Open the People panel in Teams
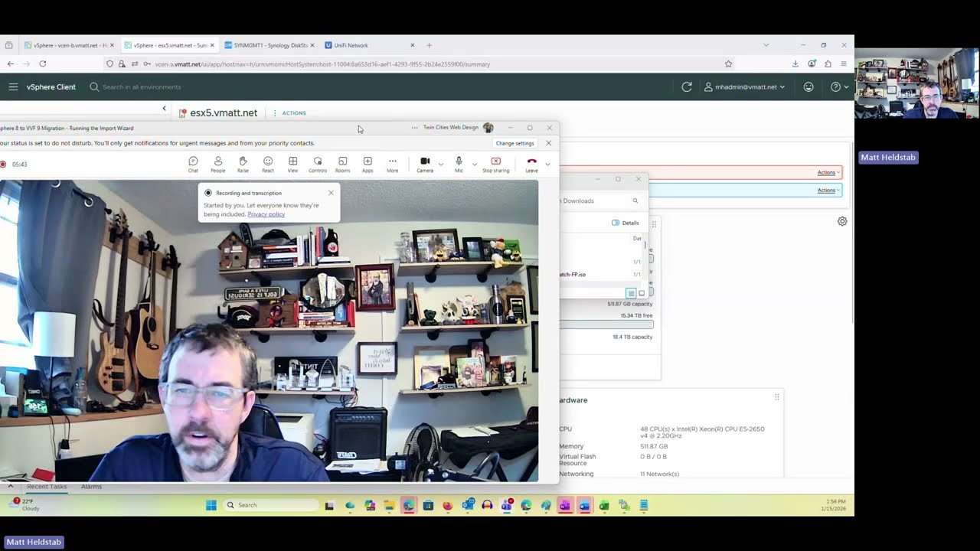This screenshot has width=980, height=551. (x=218, y=165)
